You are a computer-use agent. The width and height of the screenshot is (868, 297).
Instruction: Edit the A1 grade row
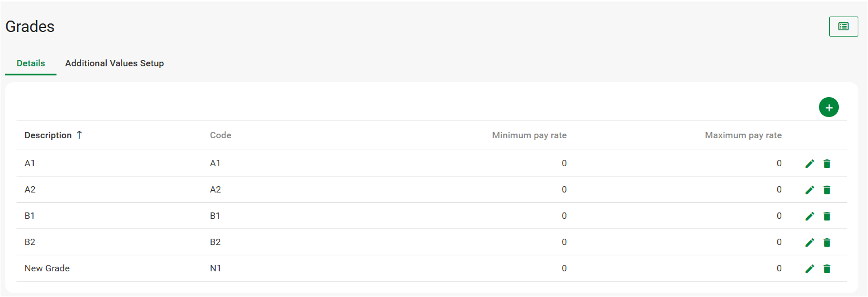(x=809, y=164)
